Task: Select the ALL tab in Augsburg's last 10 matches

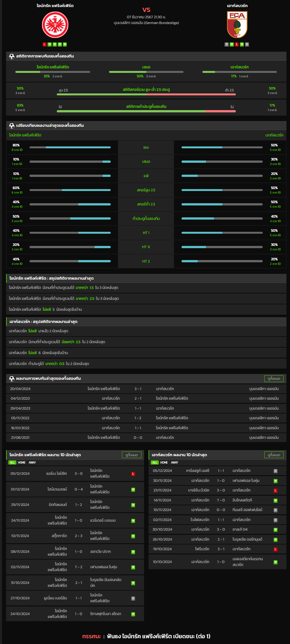Action: point(155,463)
